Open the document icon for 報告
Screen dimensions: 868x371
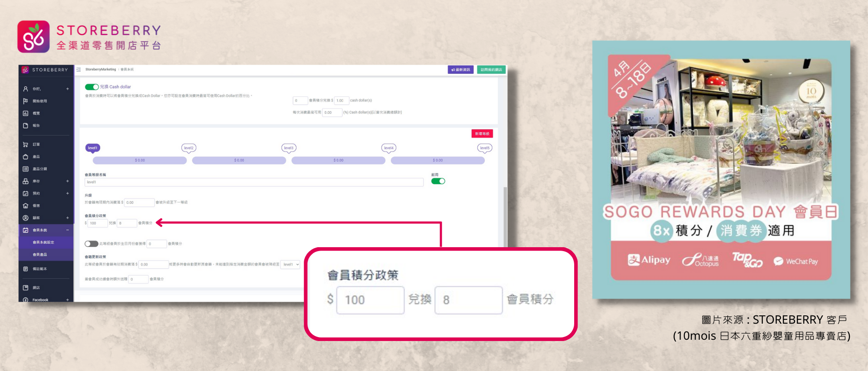[26, 126]
